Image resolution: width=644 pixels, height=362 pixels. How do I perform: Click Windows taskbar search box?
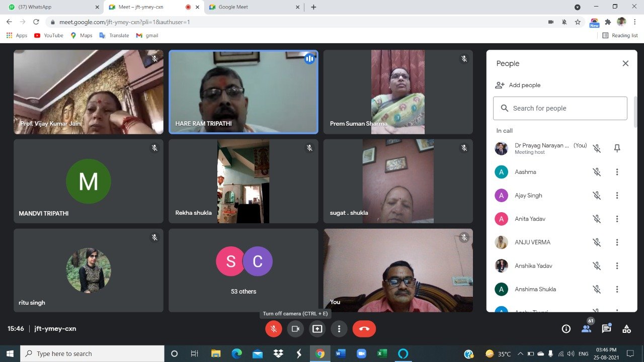[92, 354]
